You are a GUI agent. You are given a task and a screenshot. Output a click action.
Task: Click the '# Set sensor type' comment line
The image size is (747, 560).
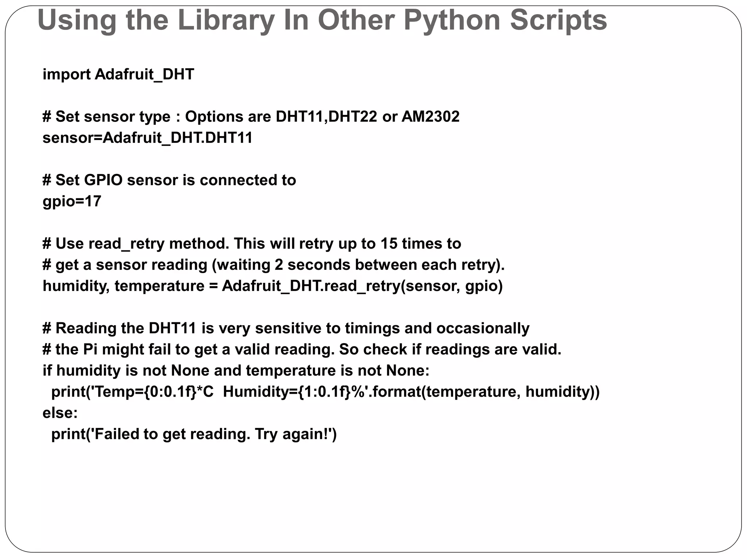(x=251, y=117)
